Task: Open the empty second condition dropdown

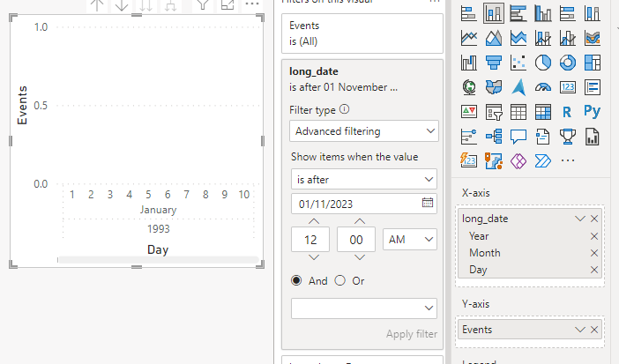Action: [x=364, y=308]
